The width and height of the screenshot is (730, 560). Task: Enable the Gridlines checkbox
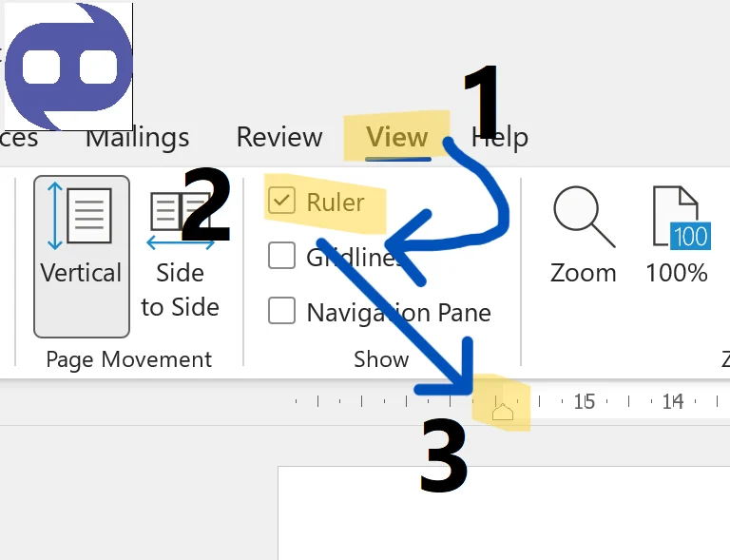[281, 255]
